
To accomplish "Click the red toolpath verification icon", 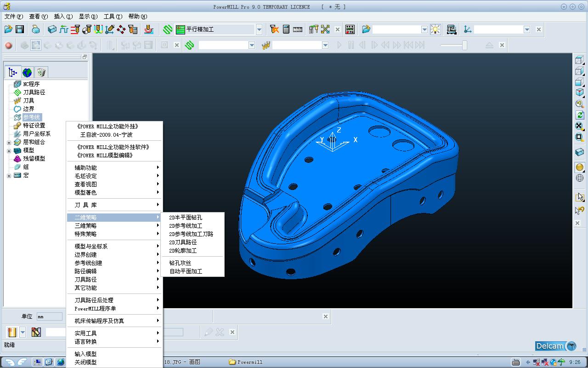I will click(148, 29).
